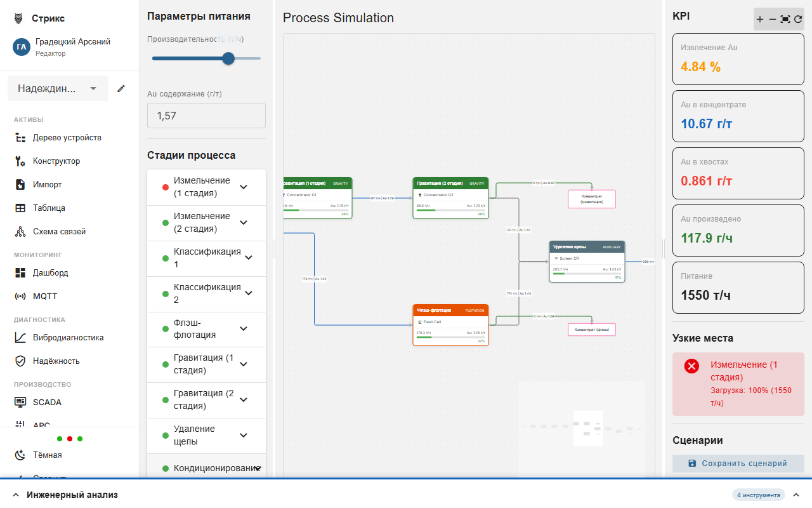Zoom in with the plus icon
Screen dimensions: 812x508
[x=760, y=19]
